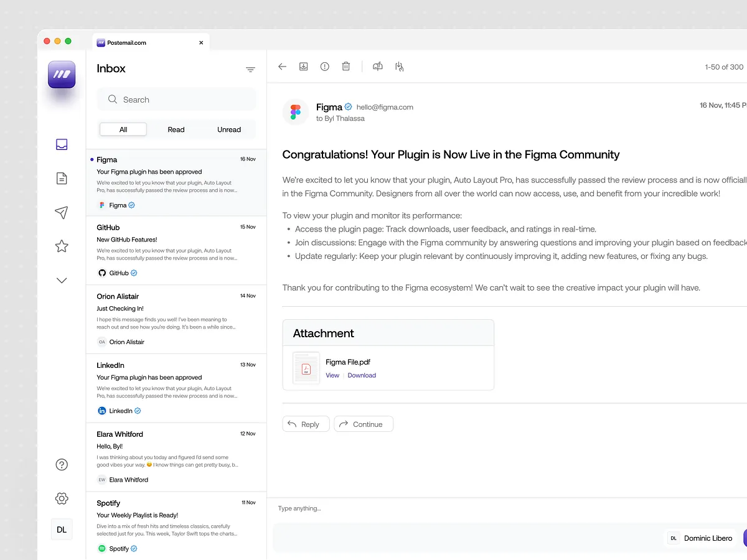Report spam with the exclamation icon
Viewport: 747px width, 560px height.
tap(324, 67)
